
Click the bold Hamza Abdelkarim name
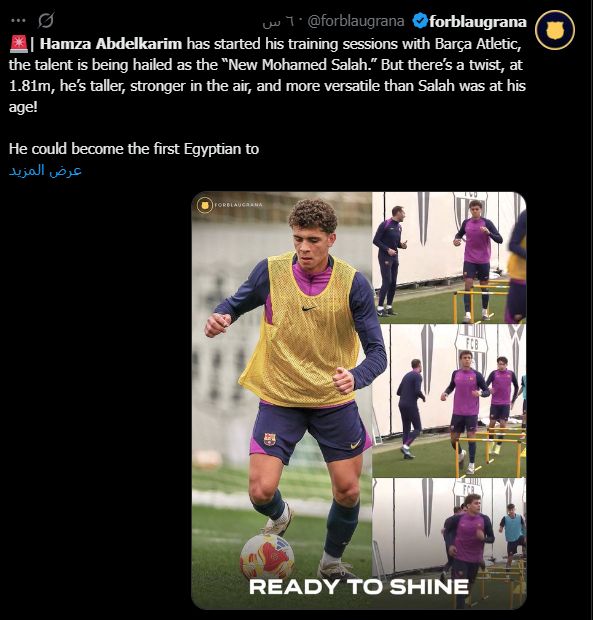[111, 43]
